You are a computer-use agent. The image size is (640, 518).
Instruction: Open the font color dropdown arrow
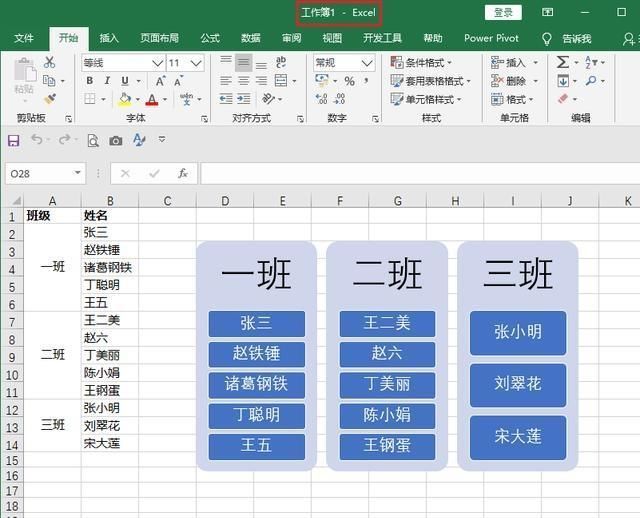point(165,99)
